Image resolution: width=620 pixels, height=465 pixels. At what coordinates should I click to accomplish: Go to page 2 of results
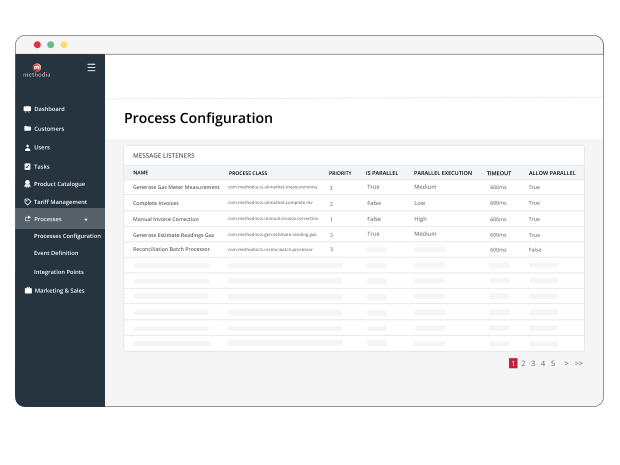click(523, 363)
